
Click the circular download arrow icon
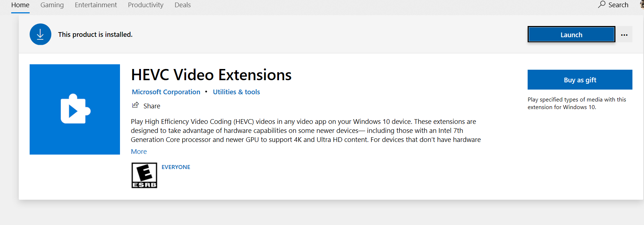click(40, 34)
